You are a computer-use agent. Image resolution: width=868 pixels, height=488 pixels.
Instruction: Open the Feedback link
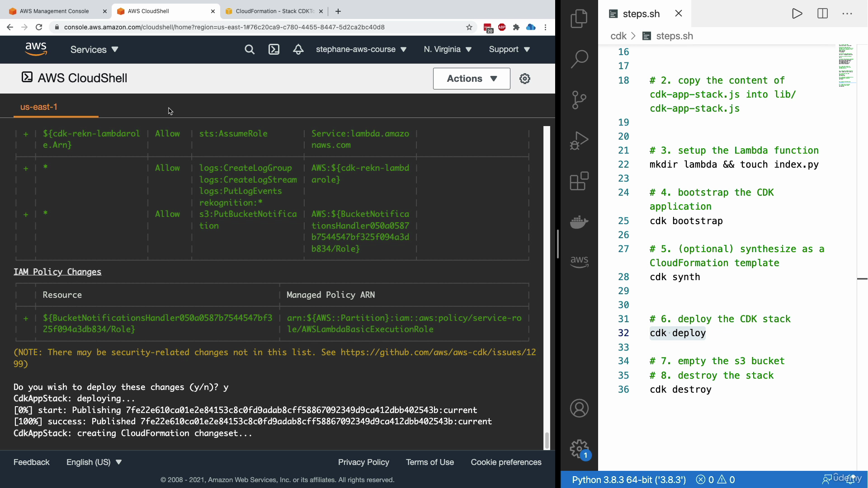[32, 462]
